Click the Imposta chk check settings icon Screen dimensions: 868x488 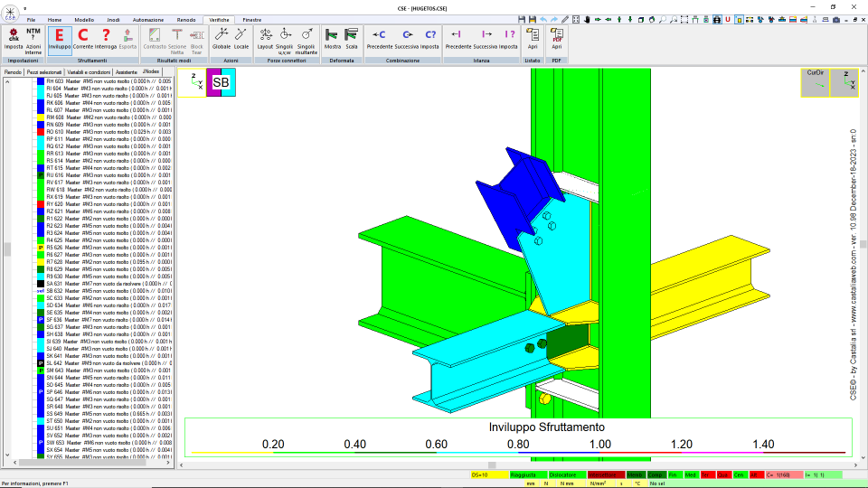pyautogui.click(x=14, y=39)
